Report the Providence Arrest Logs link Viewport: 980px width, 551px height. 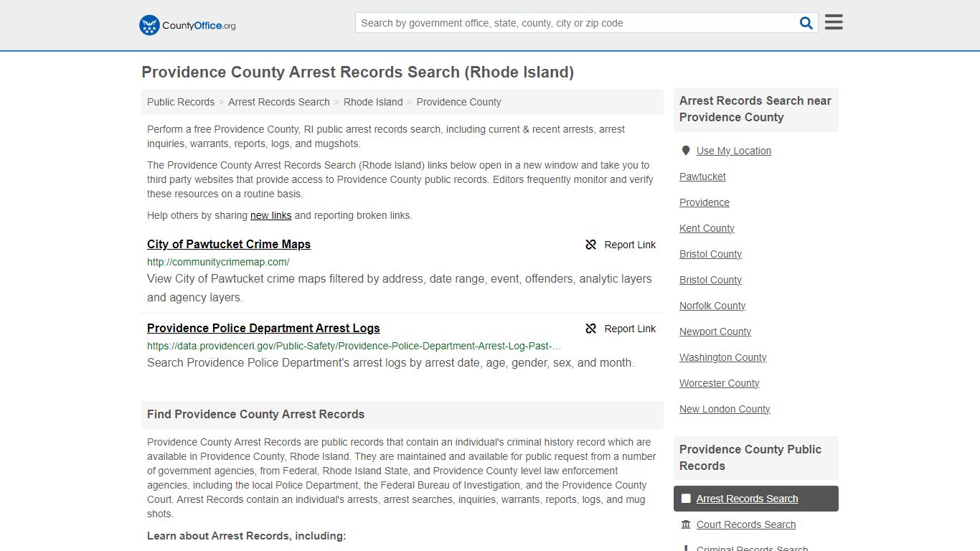point(621,329)
